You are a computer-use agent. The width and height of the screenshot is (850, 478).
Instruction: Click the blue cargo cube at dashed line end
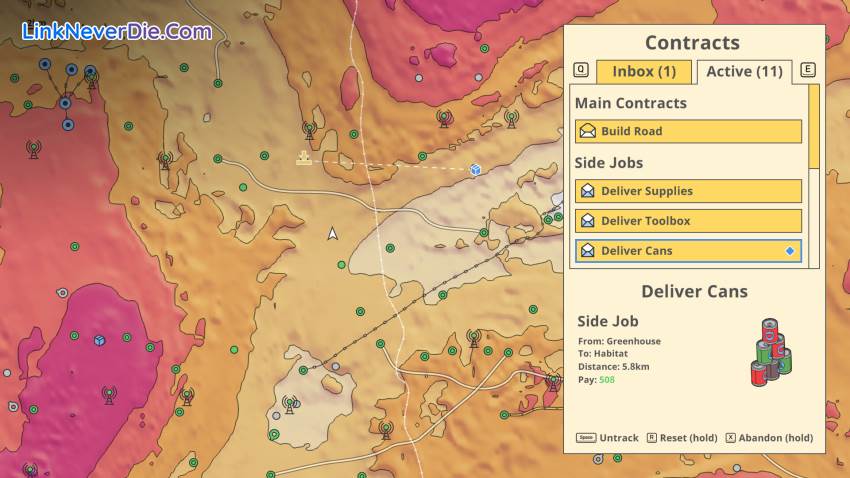pos(476,170)
